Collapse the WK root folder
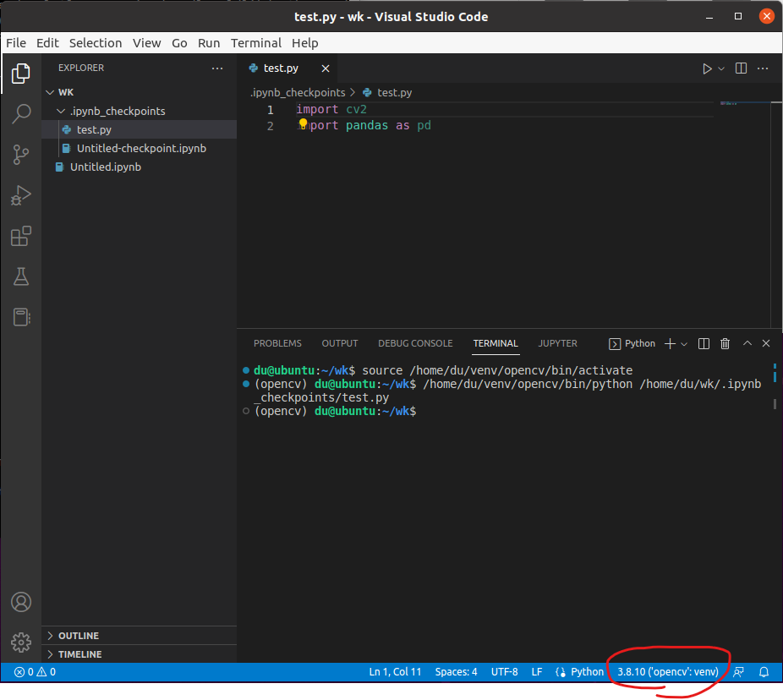 (140, 92)
